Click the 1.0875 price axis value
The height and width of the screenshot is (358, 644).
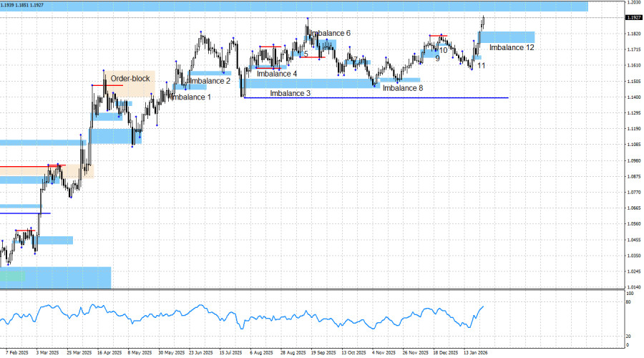634,176
